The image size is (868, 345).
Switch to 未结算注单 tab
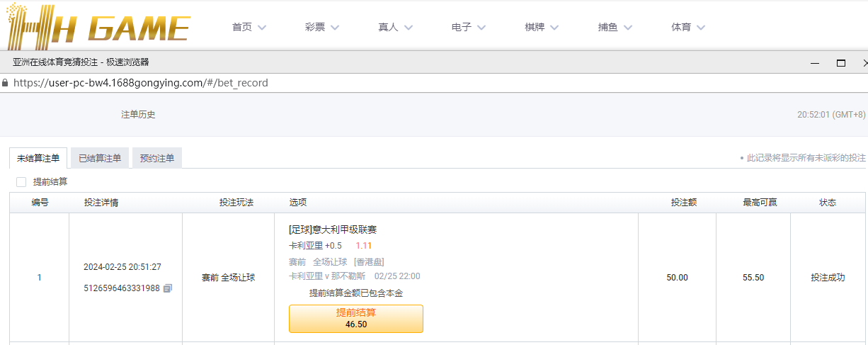[x=38, y=158]
